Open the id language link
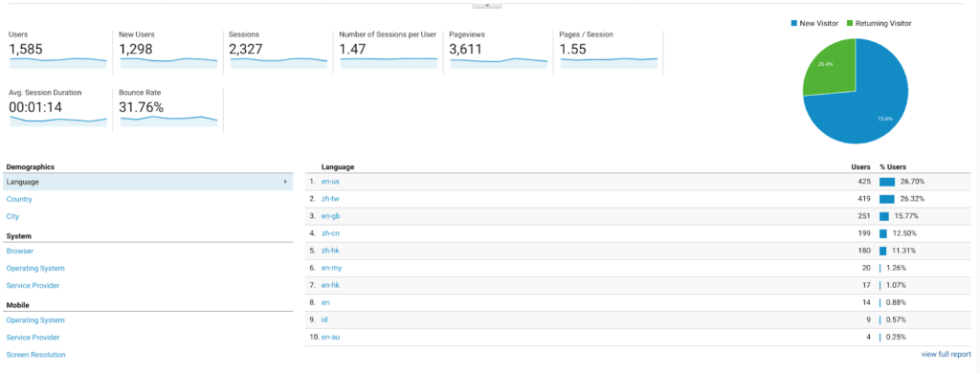980x374 pixels. (x=324, y=319)
